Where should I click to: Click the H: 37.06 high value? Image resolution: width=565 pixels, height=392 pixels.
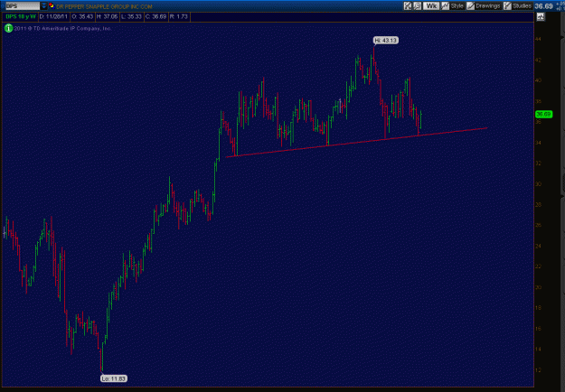pyautogui.click(x=107, y=16)
